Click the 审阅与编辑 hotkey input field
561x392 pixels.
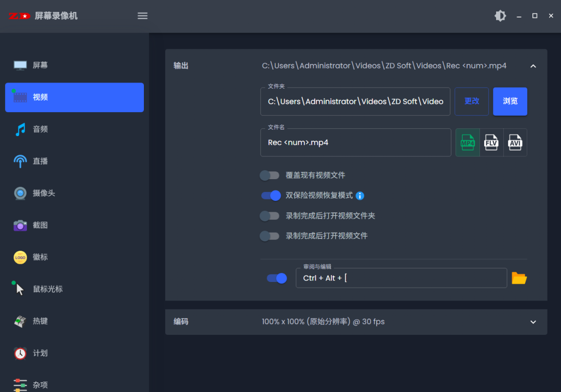[x=401, y=278]
